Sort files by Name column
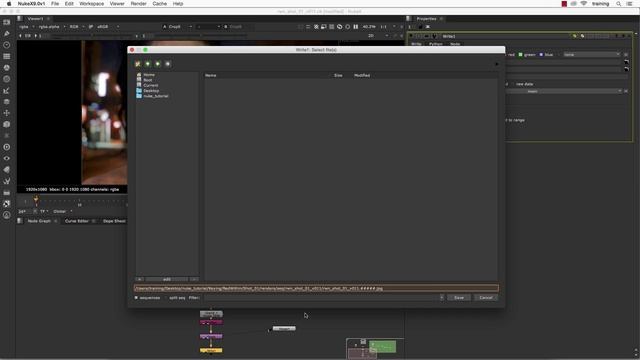This screenshot has height=360, width=640. [211, 76]
